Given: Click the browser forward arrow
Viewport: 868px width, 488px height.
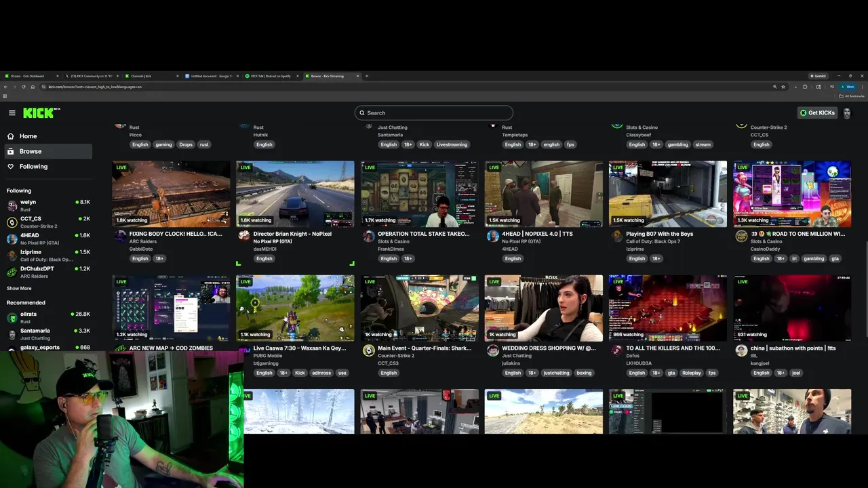Looking at the screenshot, I should (14, 87).
